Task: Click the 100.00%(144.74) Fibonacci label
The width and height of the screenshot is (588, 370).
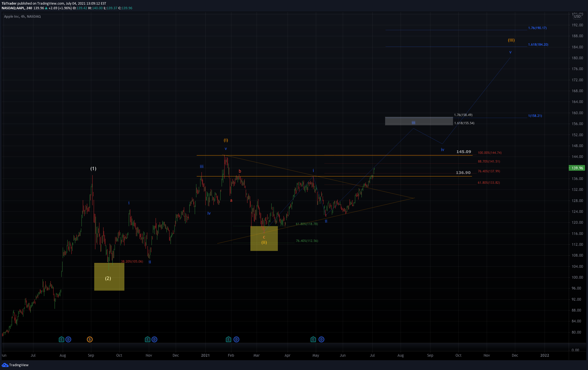Action: (490, 153)
